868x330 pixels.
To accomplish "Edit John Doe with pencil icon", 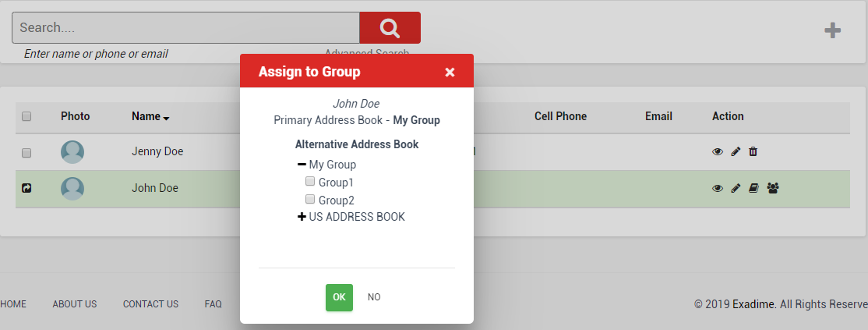I will 736,188.
